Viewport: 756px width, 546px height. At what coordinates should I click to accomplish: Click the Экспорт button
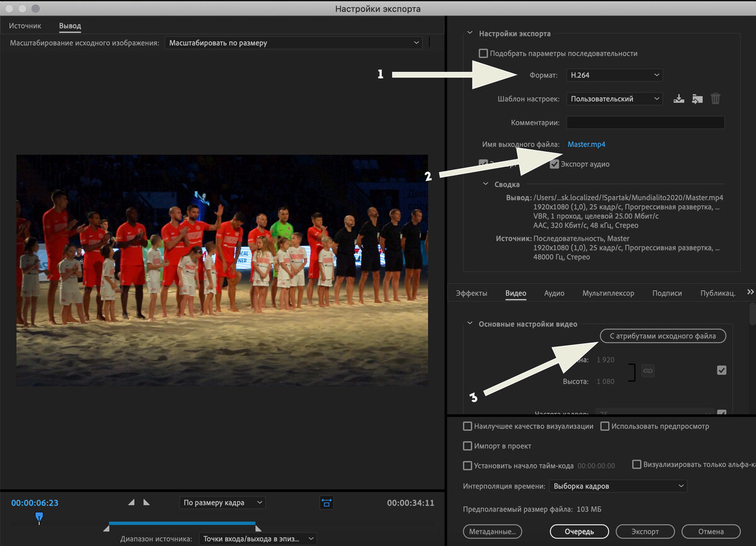tap(645, 532)
